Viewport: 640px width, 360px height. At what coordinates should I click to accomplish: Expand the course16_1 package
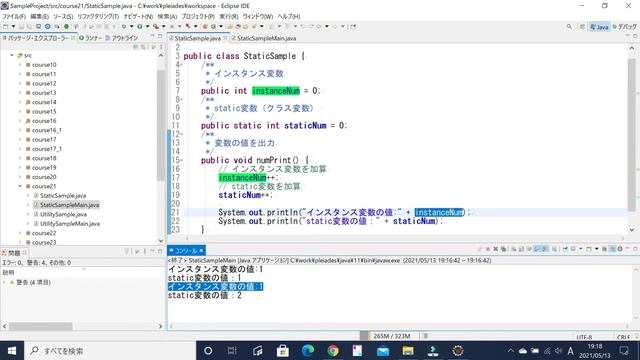(x=20, y=130)
